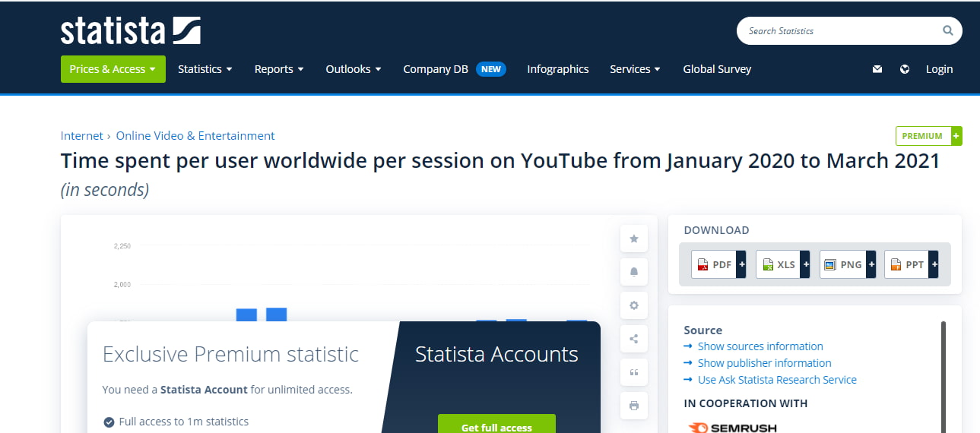The image size is (980, 433).
Task: Download the statistic as XLS
Action: (x=783, y=264)
